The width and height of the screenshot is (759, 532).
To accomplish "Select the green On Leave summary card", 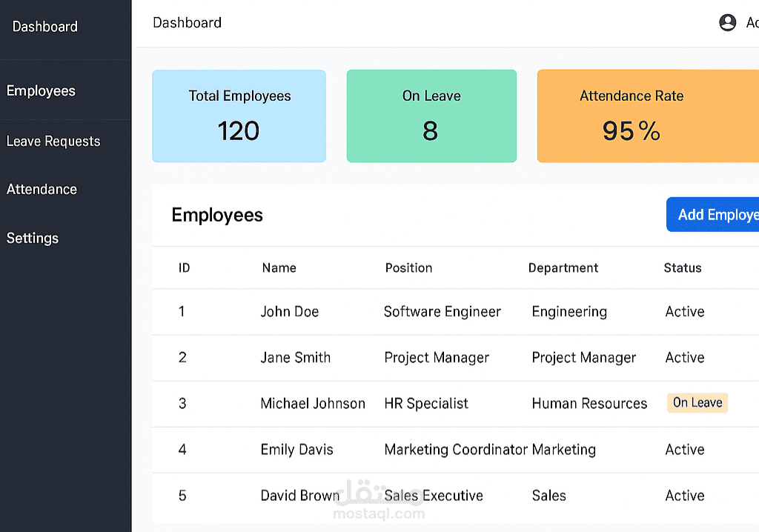I will [x=431, y=116].
